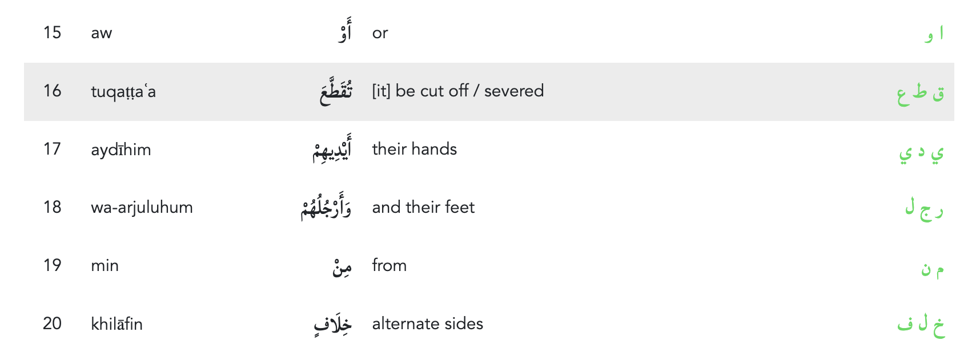The height and width of the screenshot is (356, 980).
Task: Open the root link for 'and their feet'
Action: click(x=924, y=209)
